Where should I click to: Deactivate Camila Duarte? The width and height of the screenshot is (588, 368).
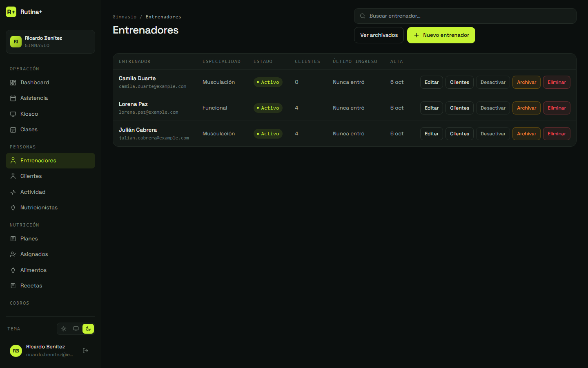point(493,82)
